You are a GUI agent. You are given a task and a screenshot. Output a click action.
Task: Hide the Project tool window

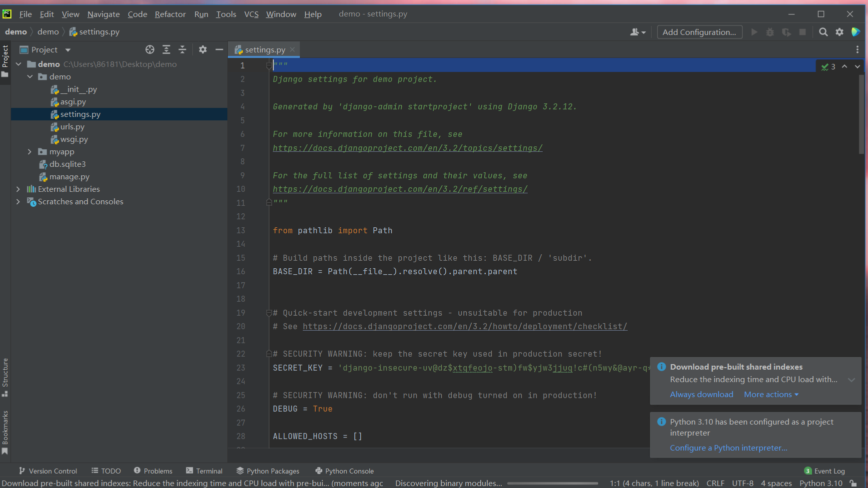[219, 49]
